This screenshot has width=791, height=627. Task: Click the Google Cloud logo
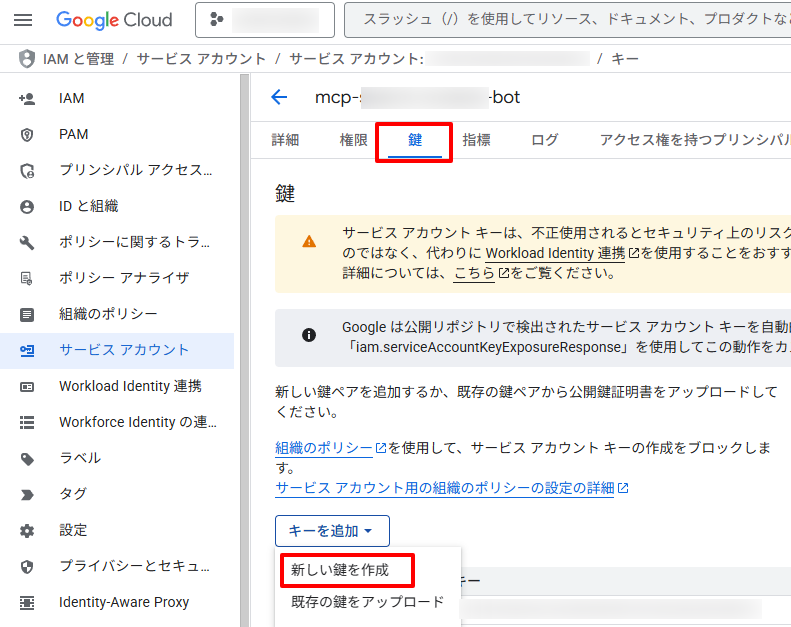[x=114, y=20]
